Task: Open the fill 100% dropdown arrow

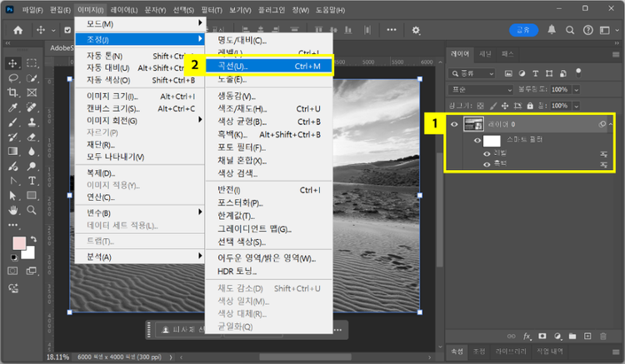Action: point(576,106)
